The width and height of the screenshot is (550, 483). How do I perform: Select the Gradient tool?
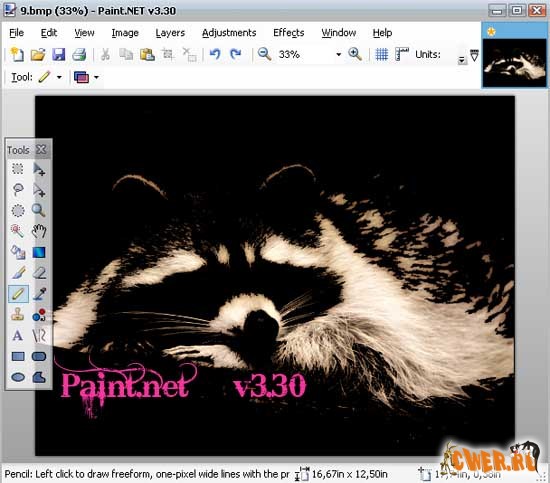click(x=39, y=252)
